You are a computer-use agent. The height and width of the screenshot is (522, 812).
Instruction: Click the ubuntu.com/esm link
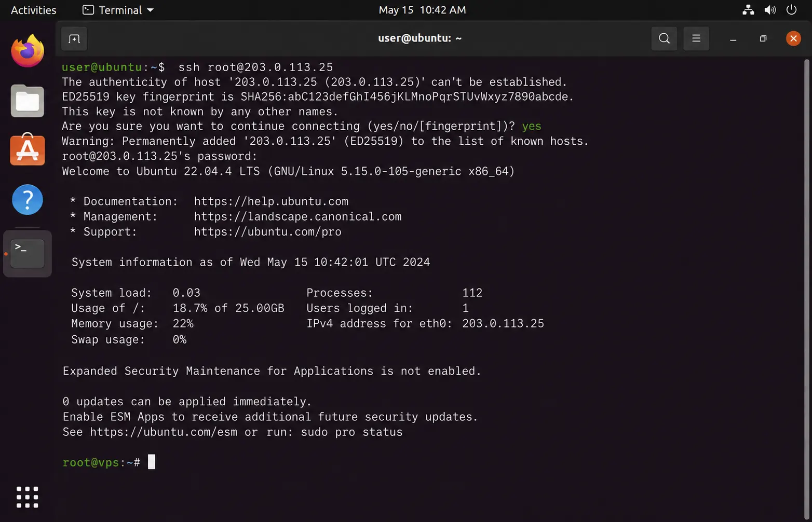click(x=164, y=432)
